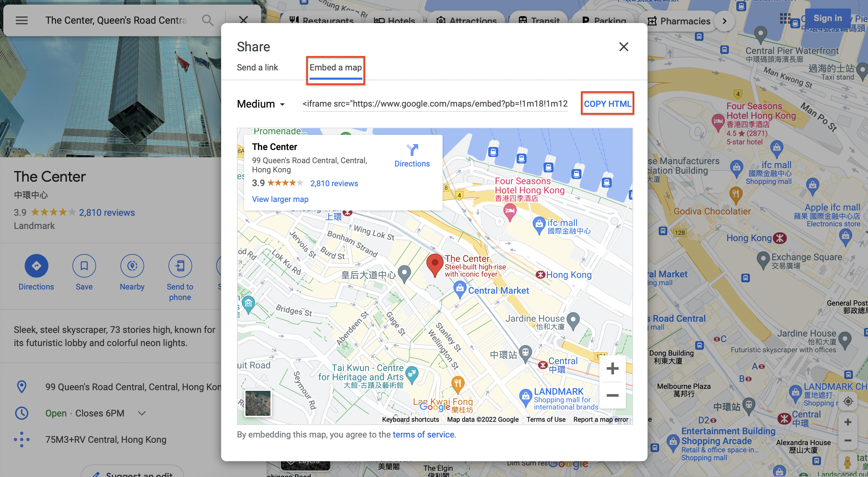Toggle satellite thumbnail in embedded map
This screenshot has height=477, width=868.
pos(258,403)
